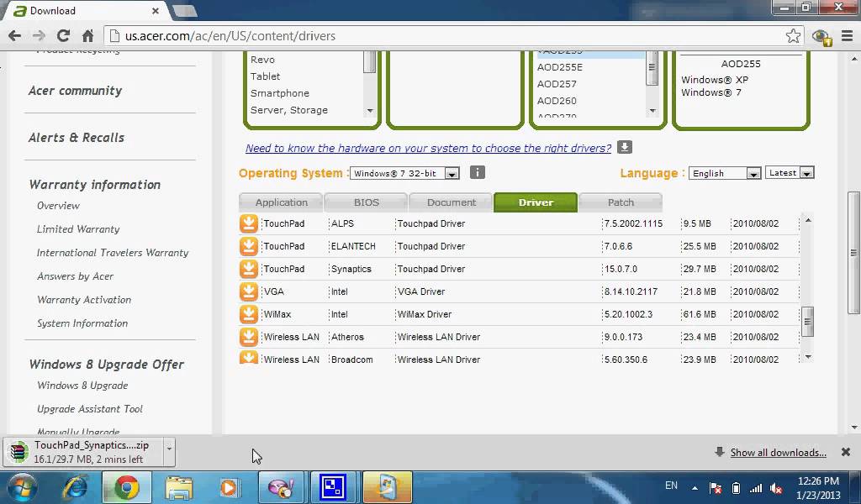Bookmark this page with the star

tap(793, 36)
